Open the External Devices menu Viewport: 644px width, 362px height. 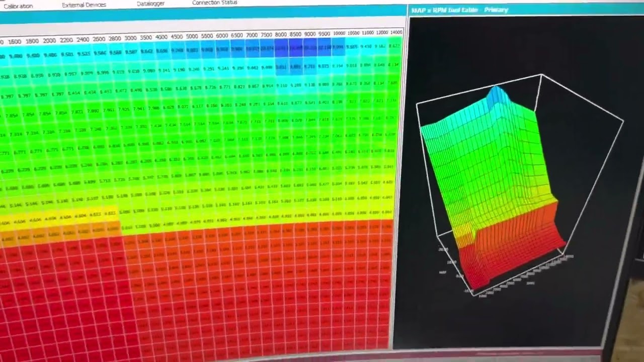[x=84, y=5]
